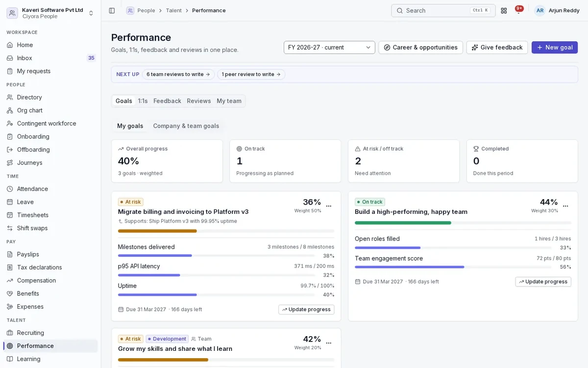Click the My requests sidebar icon
The width and height of the screenshot is (588, 368).
point(10,71)
